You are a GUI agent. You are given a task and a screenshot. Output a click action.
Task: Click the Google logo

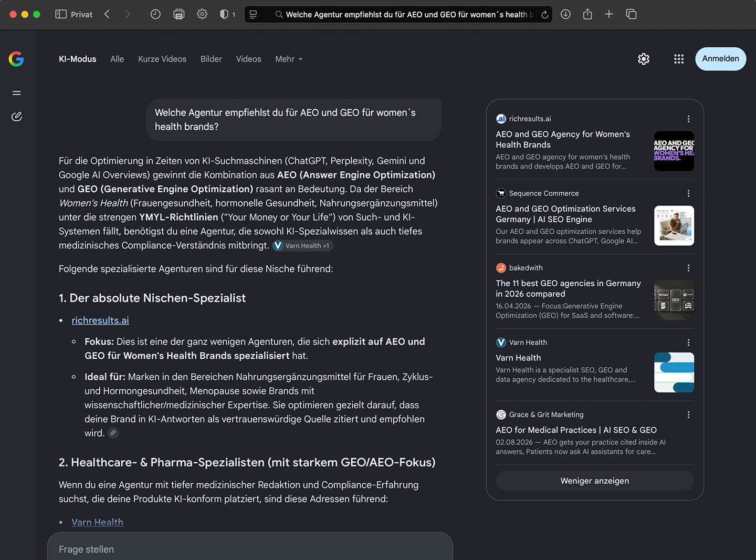(x=16, y=59)
